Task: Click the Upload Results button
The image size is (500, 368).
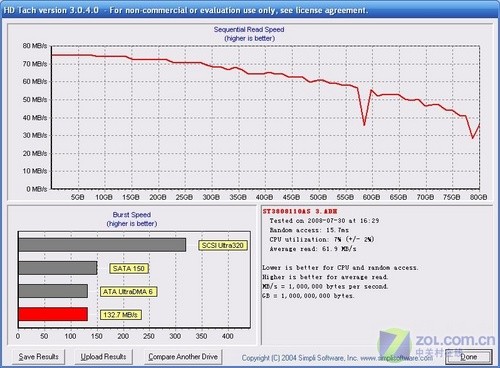Action: (103, 357)
